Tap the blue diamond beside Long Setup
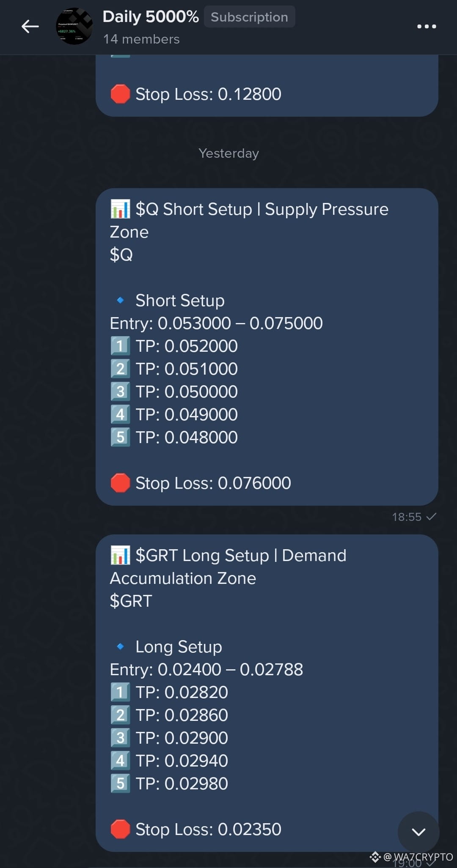 coord(120,646)
